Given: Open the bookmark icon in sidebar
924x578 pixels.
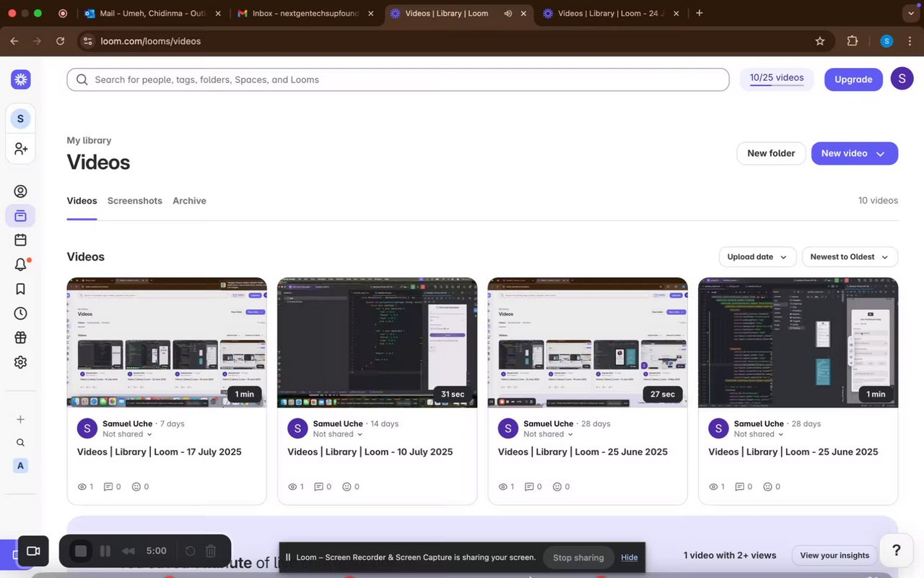Looking at the screenshot, I should 20,289.
